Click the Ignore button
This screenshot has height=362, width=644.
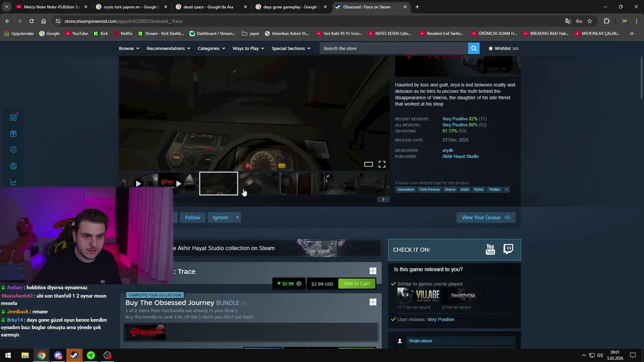point(220,217)
